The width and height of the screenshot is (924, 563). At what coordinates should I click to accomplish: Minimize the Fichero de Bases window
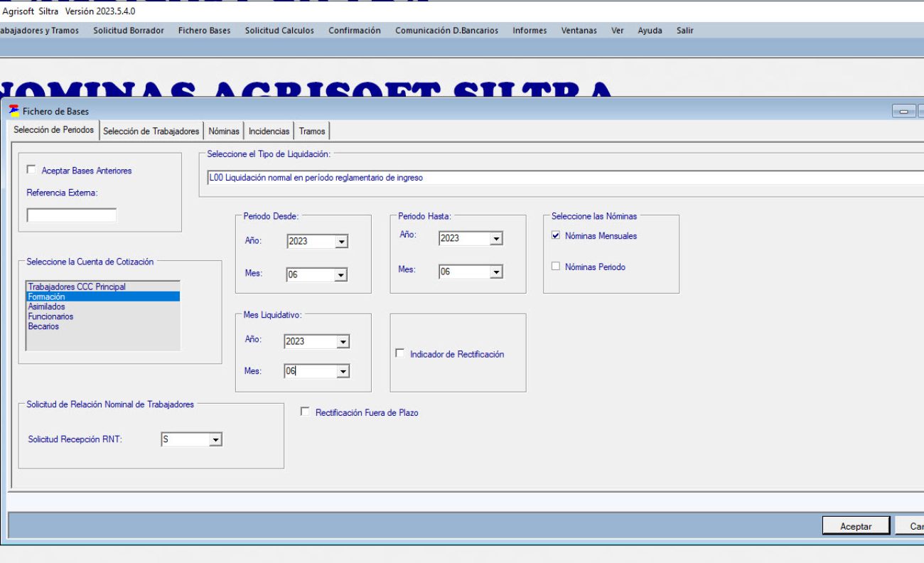904,111
